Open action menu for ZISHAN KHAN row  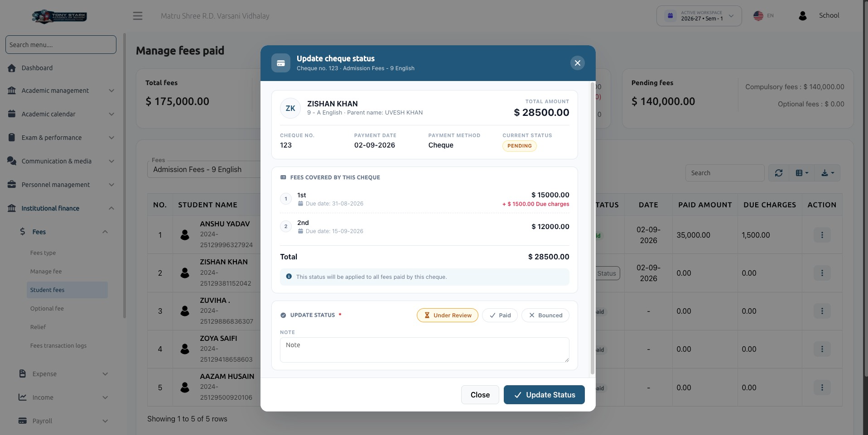[822, 273]
